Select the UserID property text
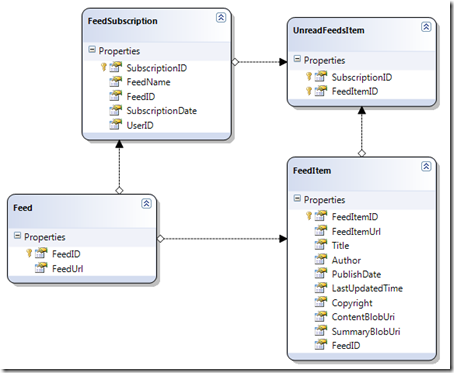The width and height of the screenshot is (454, 373). point(140,126)
